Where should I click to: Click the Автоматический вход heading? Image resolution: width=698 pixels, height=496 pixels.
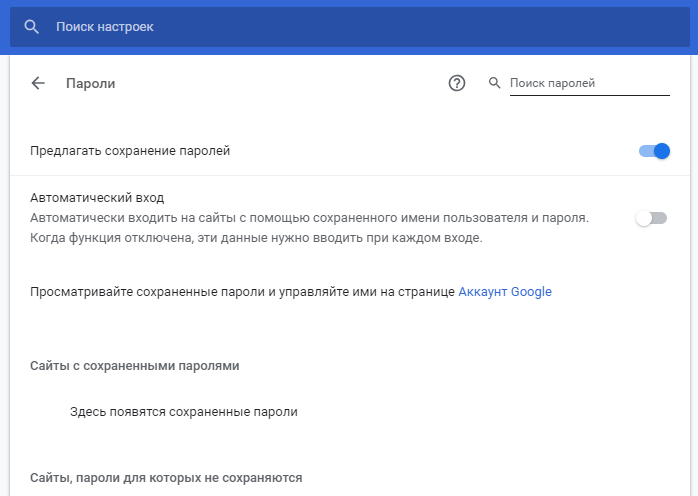pyautogui.click(x=97, y=198)
